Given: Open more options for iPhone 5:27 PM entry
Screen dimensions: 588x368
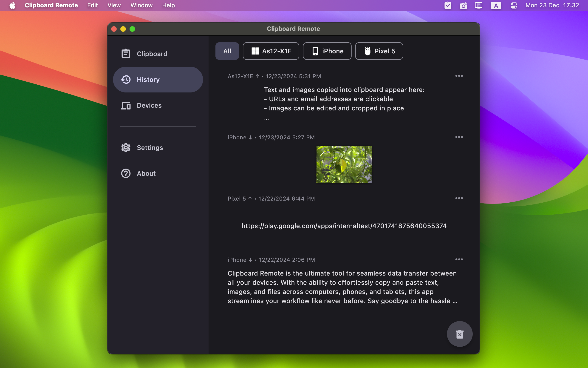Looking at the screenshot, I should (x=459, y=137).
